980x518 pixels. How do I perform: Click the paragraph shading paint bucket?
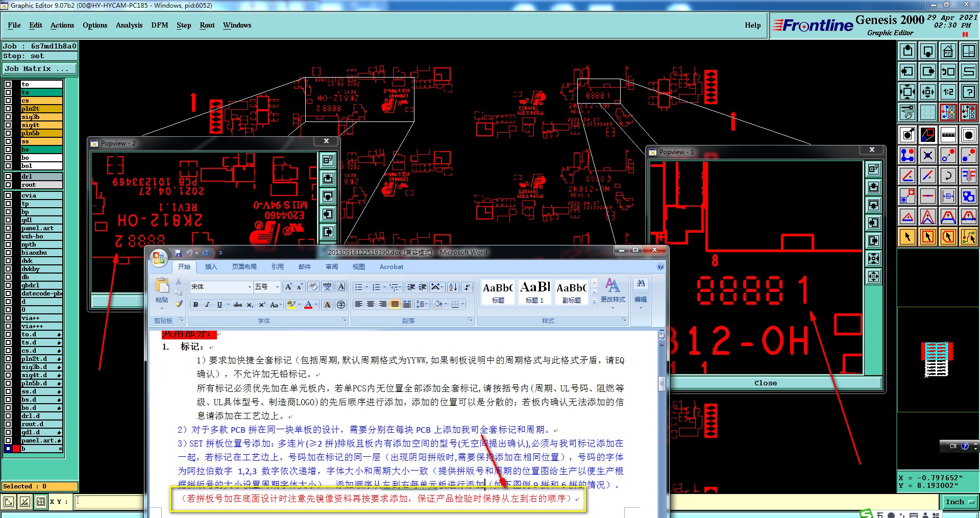coord(437,305)
